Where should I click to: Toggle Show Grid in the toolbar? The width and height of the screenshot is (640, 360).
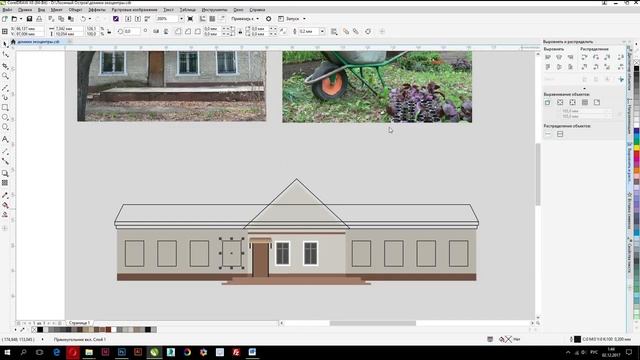[212, 19]
